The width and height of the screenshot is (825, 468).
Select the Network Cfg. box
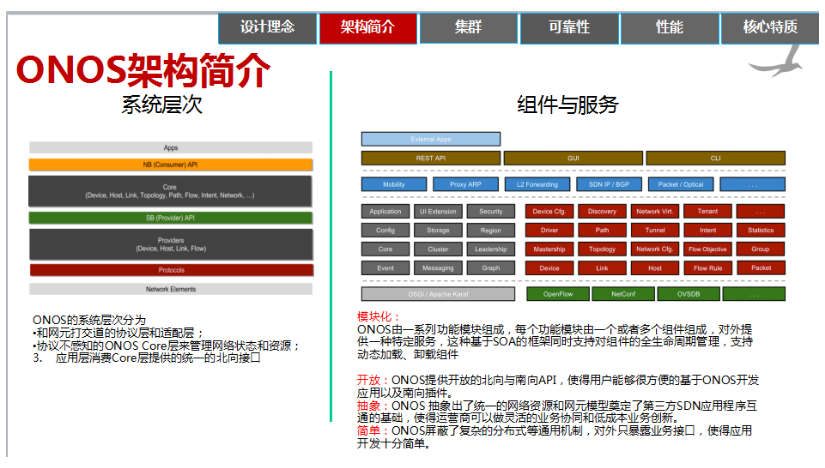(x=655, y=249)
